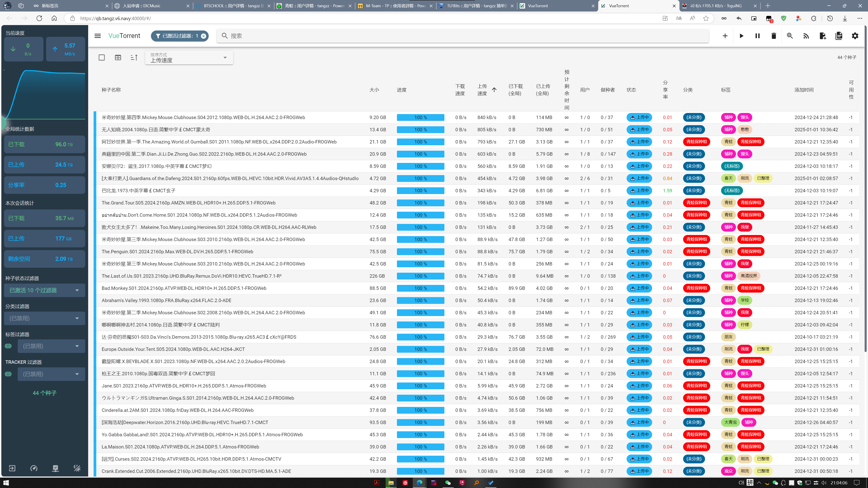Click the add torrent plus icon
This screenshot has height=488, width=868.
(x=725, y=36)
